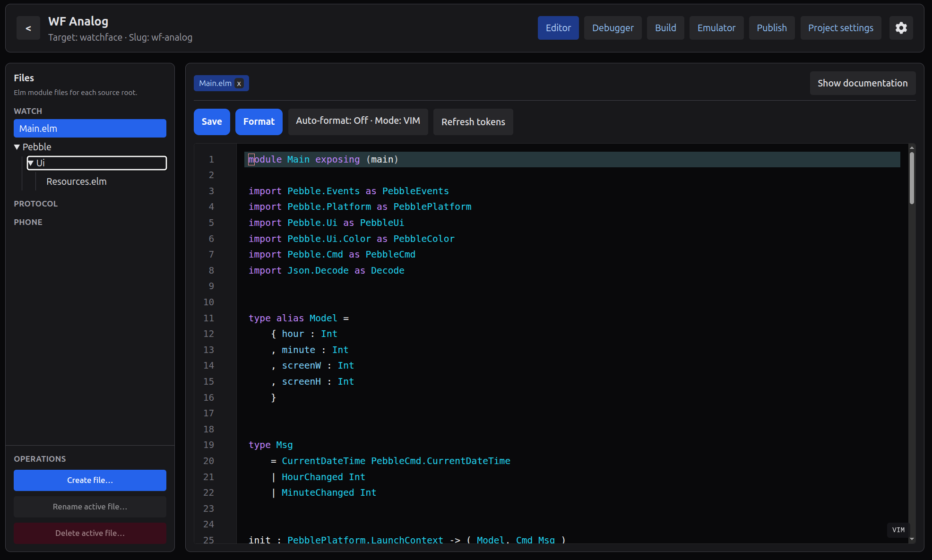Open Resources.elm from the file tree

tap(76, 181)
